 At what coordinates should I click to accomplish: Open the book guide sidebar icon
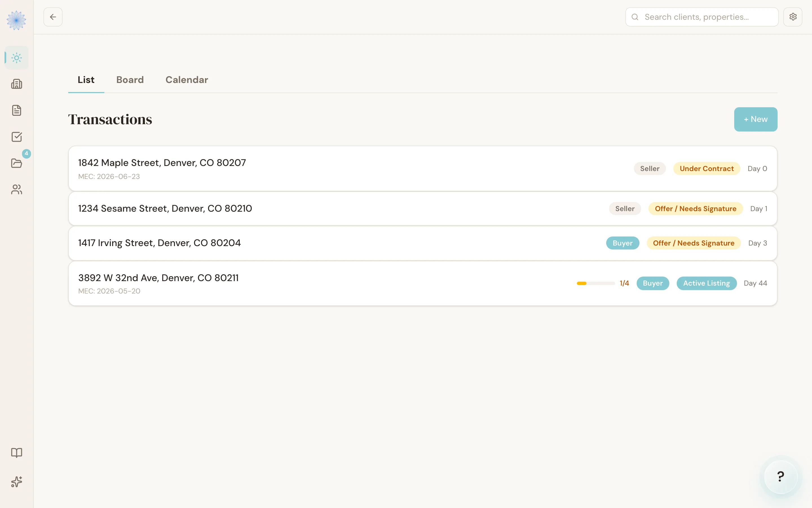(16, 453)
